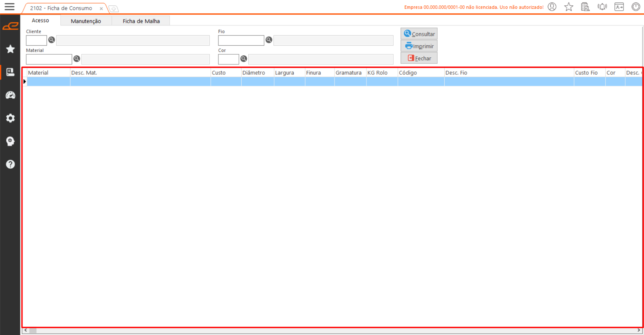Open settings gear in sidebar
The height and width of the screenshot is (335, 644).
click(x=10, y=118)
